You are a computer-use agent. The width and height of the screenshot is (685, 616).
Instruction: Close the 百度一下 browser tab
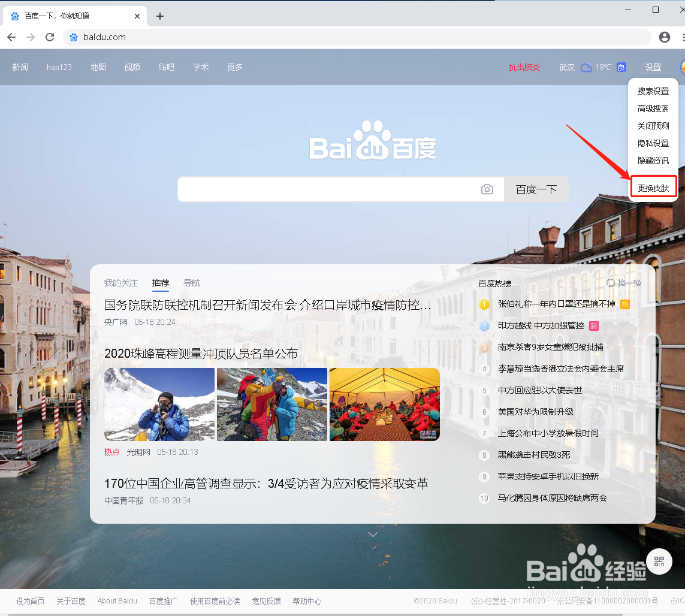[137, 16]
